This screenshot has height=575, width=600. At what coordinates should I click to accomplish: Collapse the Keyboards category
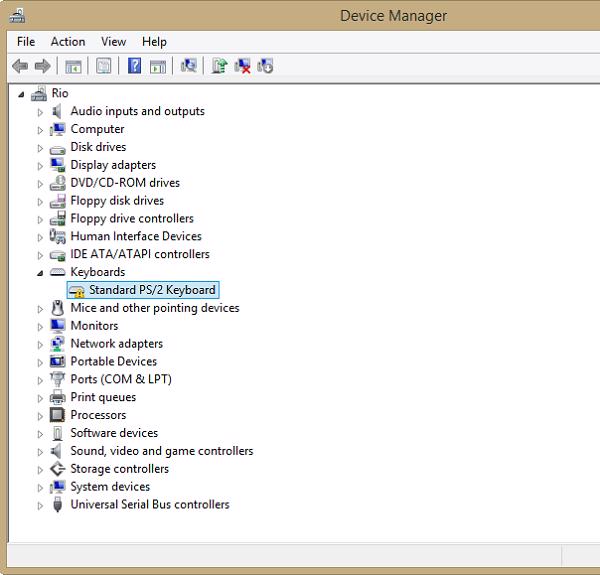pos(40,273)
